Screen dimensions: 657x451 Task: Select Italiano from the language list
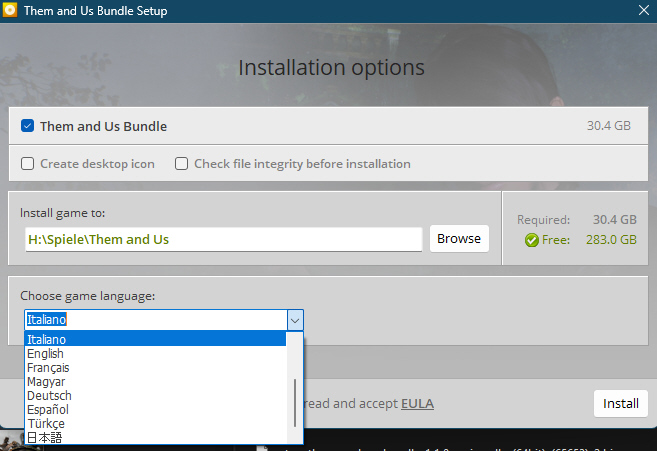155,339
